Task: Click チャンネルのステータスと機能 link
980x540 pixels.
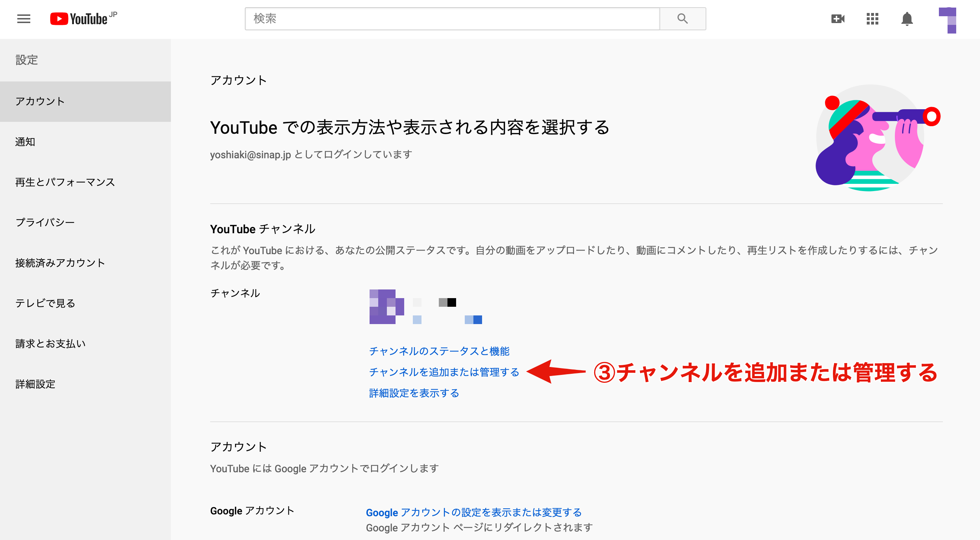Action: [439, 351]
